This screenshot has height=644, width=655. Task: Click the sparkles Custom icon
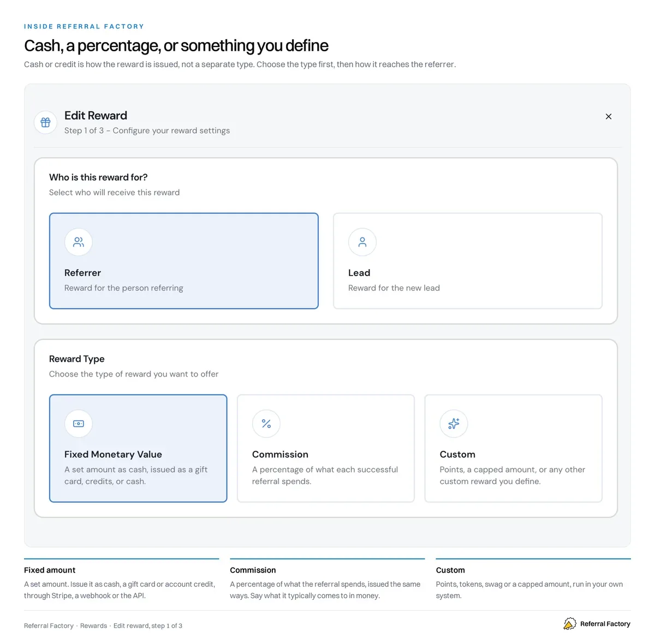[x=454, y=424]
